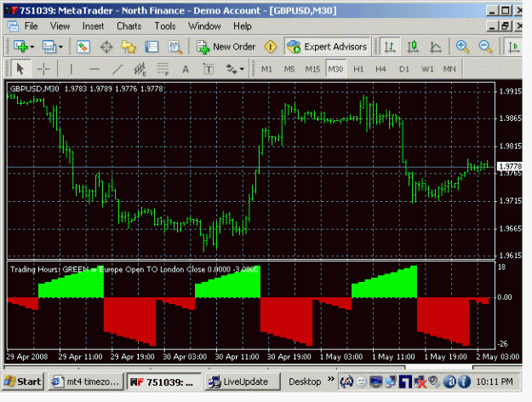The height and width of the screenshot is (402, 532).
Task: Select the trendline tool
Action: coord(117,69)
